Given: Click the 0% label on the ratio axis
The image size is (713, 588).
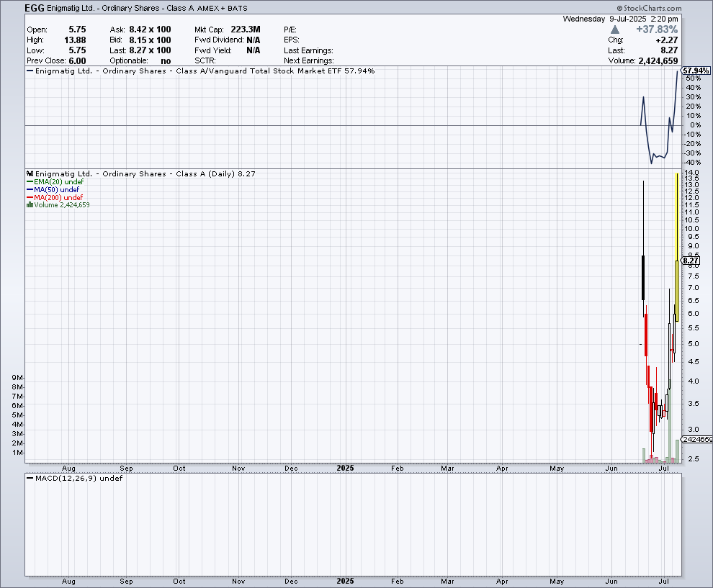Looking at the screenshot, I should click(695, 125).
